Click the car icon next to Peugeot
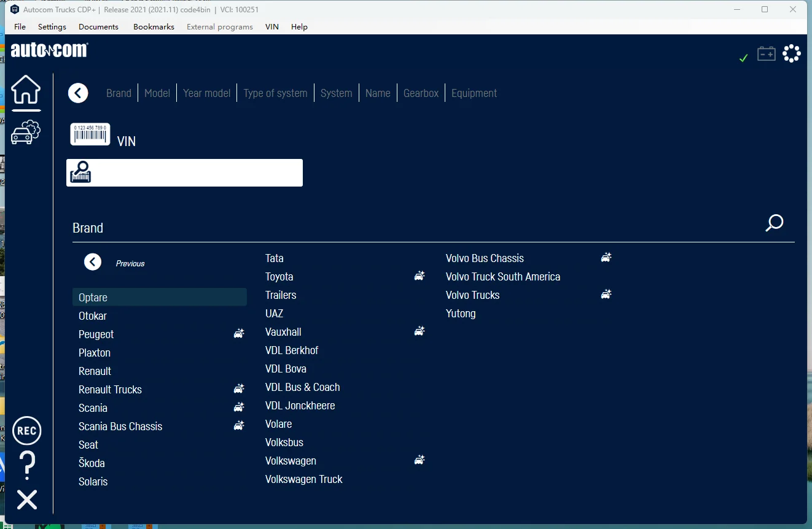The height and width of the screenshot is (529, 812). click(x=239, y=334)
